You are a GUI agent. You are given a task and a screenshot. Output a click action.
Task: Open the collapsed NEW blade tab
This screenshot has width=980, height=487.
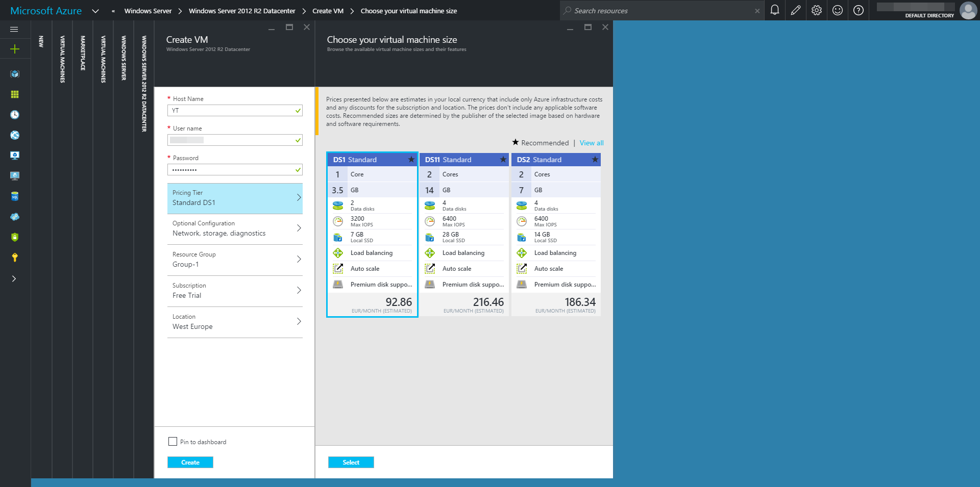pyautogui.click(x=41, y=42)
